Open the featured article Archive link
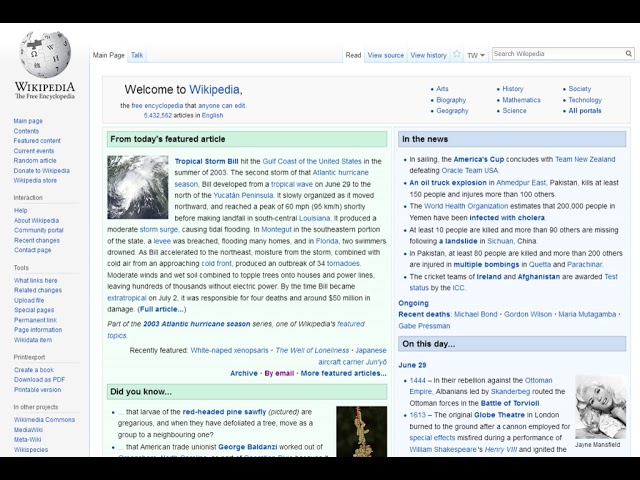The image size is (640, 480). point(244,373)
